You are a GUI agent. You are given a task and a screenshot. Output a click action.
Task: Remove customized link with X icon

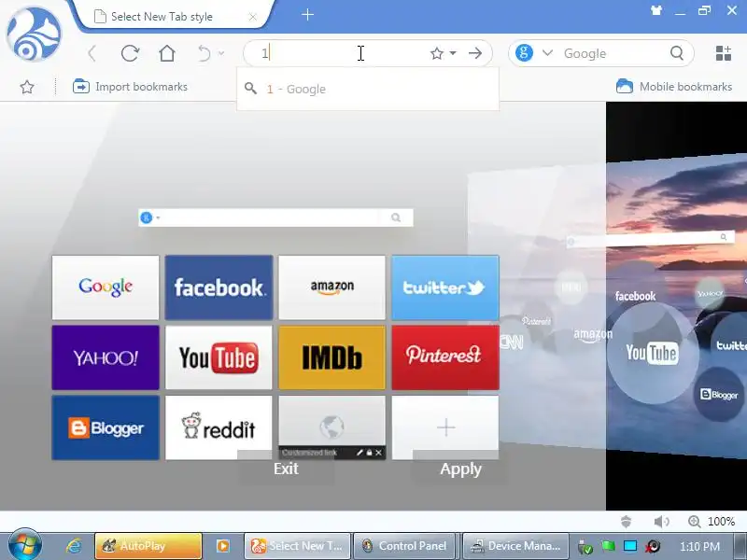379,453
